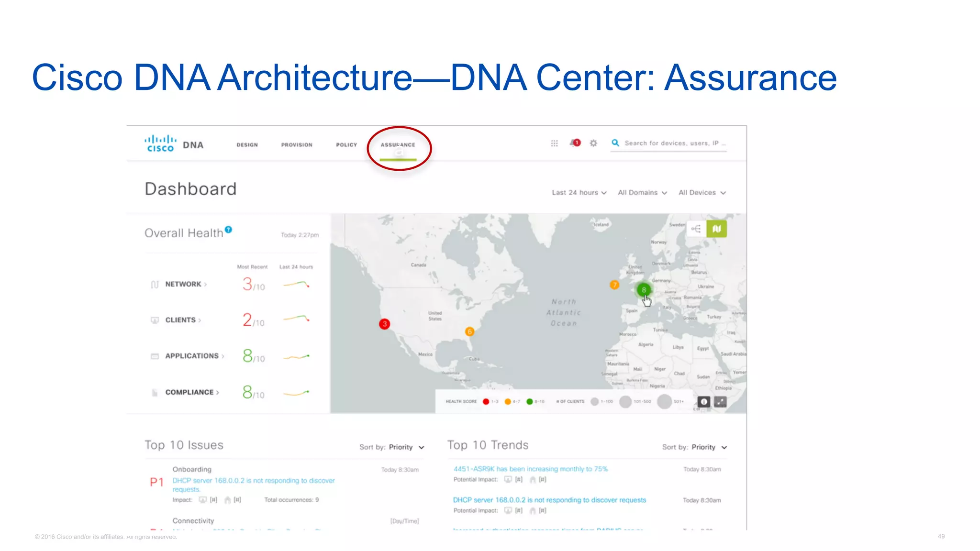Switch to the Design tab
980x551 pixels.
[247, 144]
